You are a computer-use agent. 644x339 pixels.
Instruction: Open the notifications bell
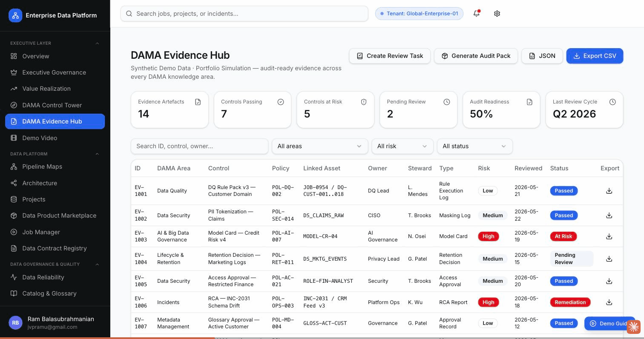pyautogui.click(x=477, y=14)
